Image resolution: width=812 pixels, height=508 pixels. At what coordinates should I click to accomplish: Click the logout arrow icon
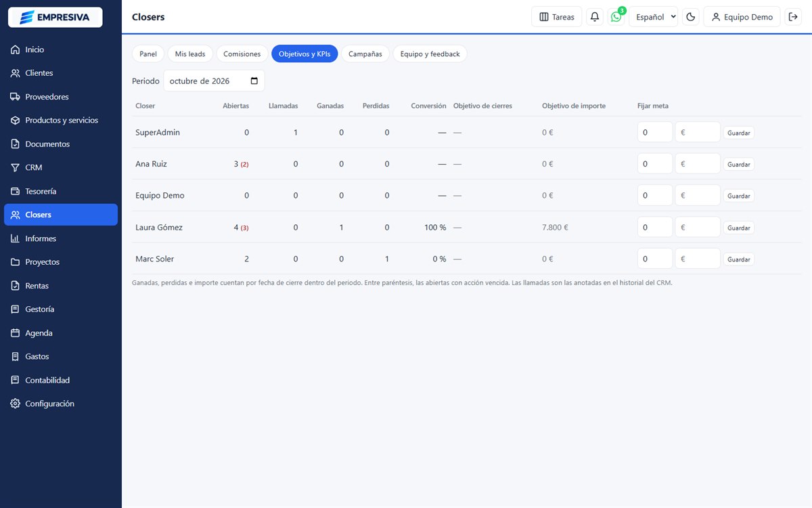point(794,17)
